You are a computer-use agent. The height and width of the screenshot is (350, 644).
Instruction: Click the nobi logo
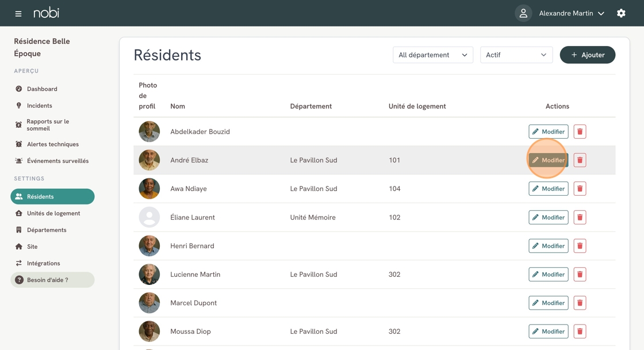46,13
